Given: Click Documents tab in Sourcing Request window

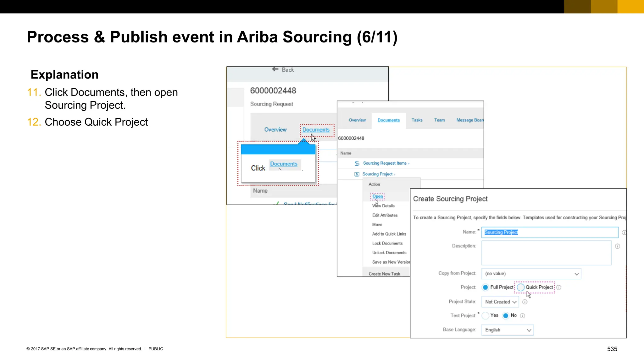Looking at the screenshot, I should [316, 129].
